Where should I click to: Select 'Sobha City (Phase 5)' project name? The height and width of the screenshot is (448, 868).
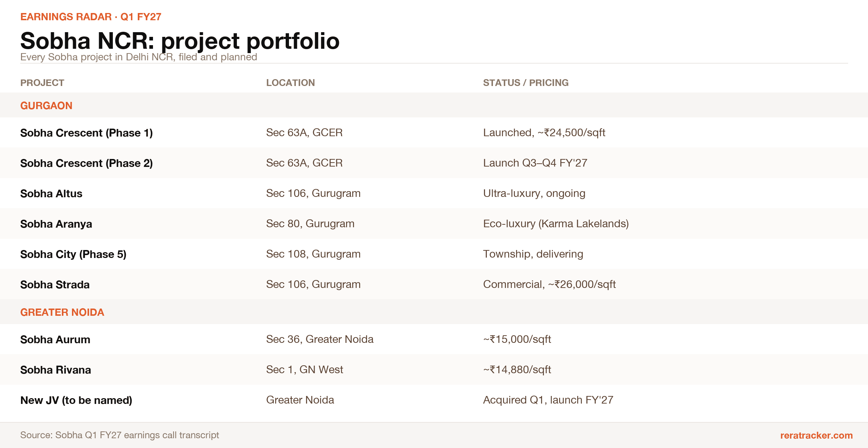click(x=73, y=254)
